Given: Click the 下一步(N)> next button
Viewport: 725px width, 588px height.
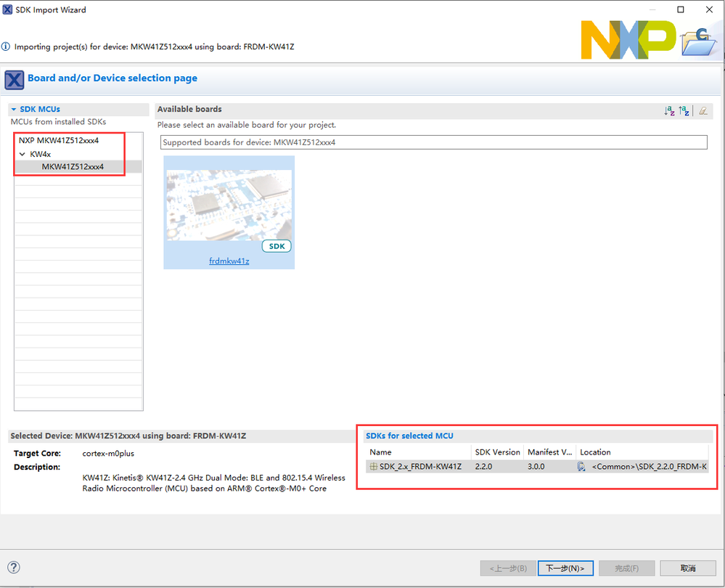Looking at the screenshot, I should 565,568.
